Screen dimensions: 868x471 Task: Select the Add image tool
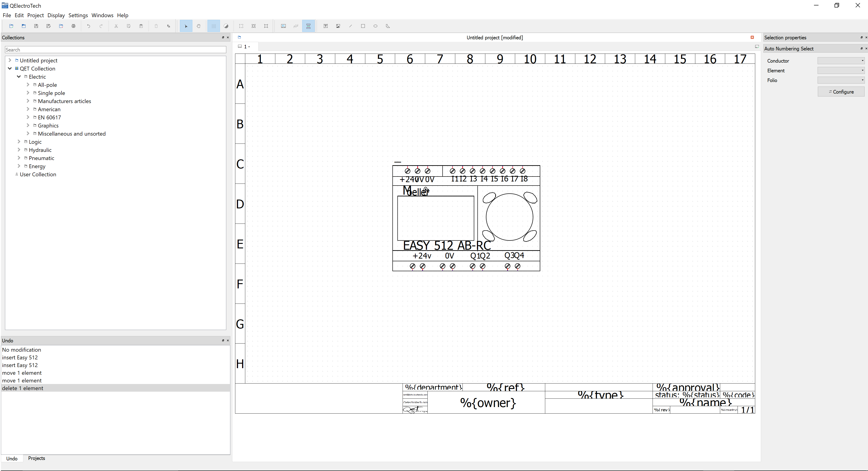tap(338, 26)
